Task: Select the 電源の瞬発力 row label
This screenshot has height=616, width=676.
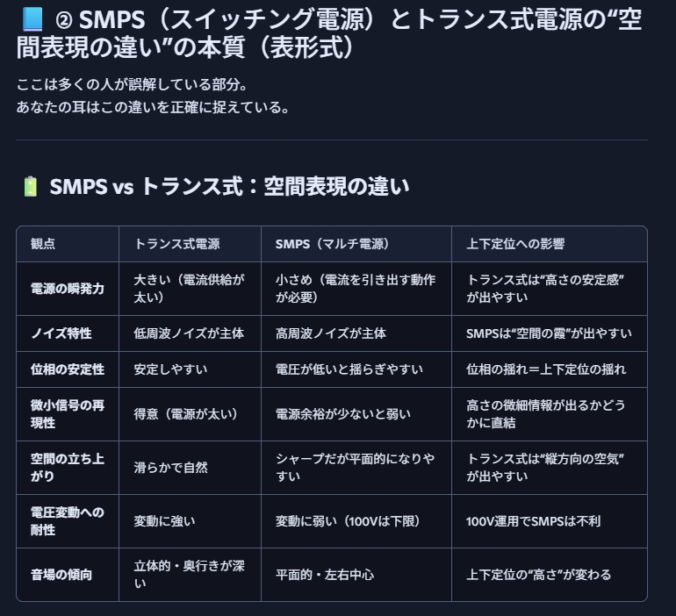Action: pos(68,289)
